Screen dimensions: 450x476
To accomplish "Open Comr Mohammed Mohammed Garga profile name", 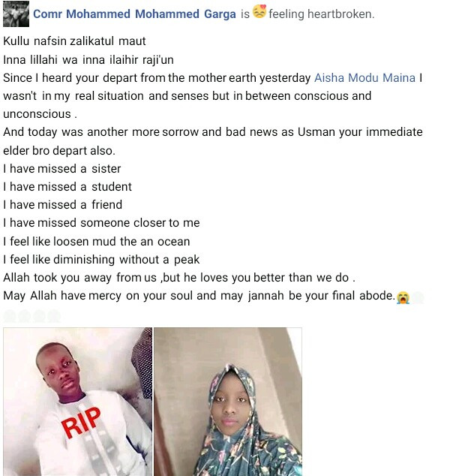I will (134, 14).
